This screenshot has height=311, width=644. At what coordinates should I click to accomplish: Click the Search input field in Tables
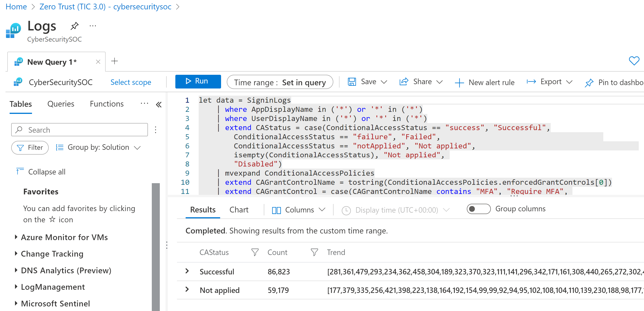78,130
